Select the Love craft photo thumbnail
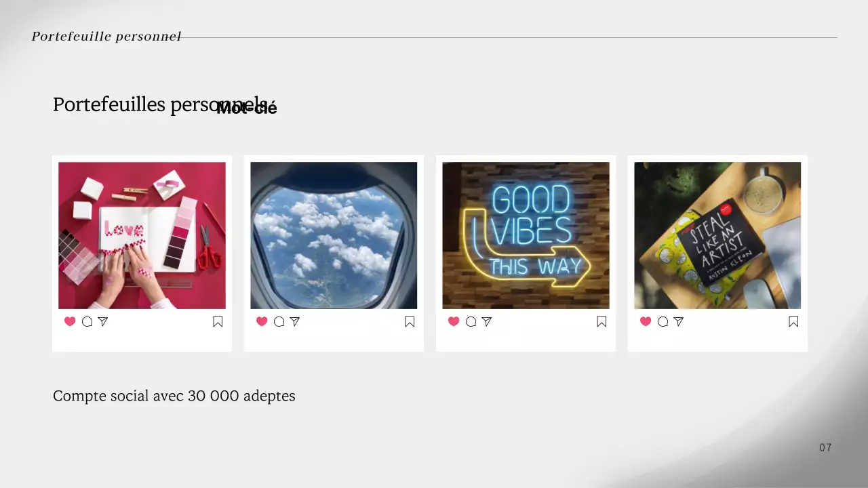Image resolution: width=868 pixels, height=488 pixels. 142,235
